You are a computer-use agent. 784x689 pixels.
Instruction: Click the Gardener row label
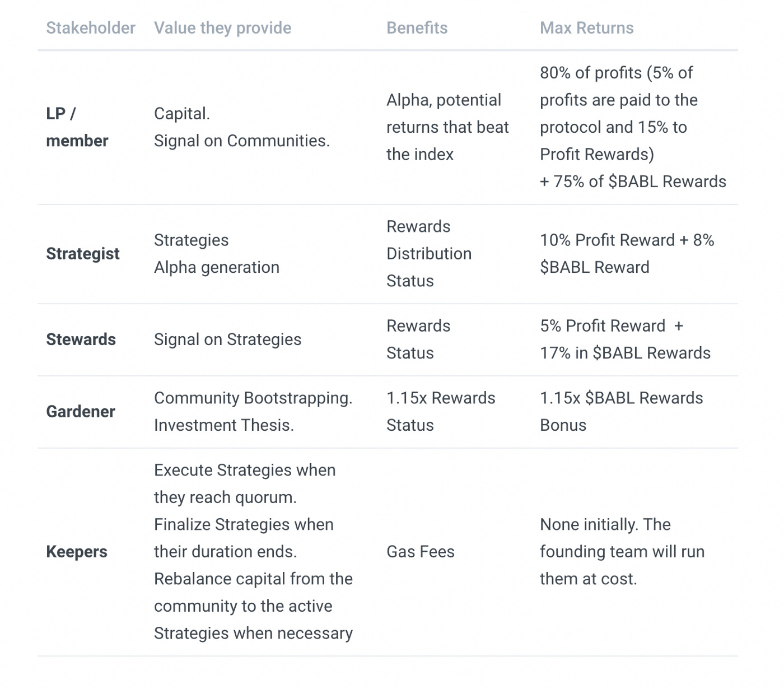click(81, 412)
